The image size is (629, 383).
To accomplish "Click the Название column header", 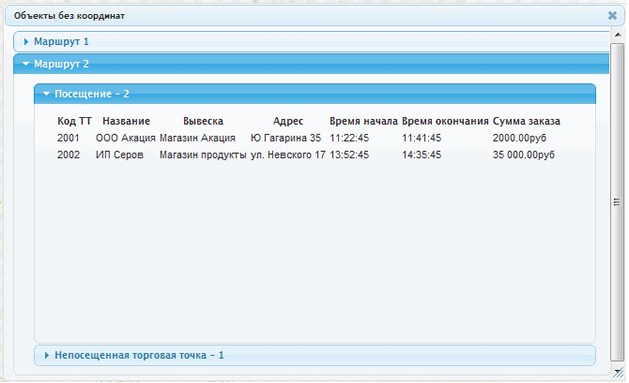I will [126, 121].
